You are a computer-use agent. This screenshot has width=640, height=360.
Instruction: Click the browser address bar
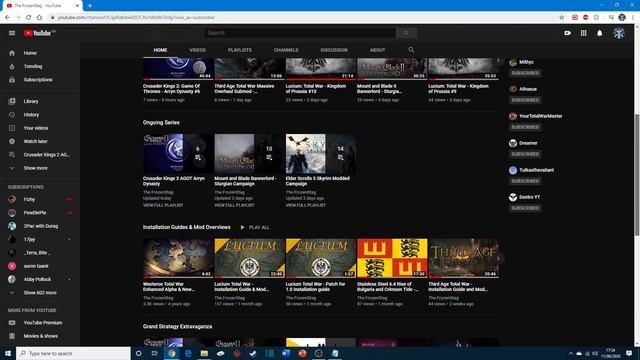(302, 18)
